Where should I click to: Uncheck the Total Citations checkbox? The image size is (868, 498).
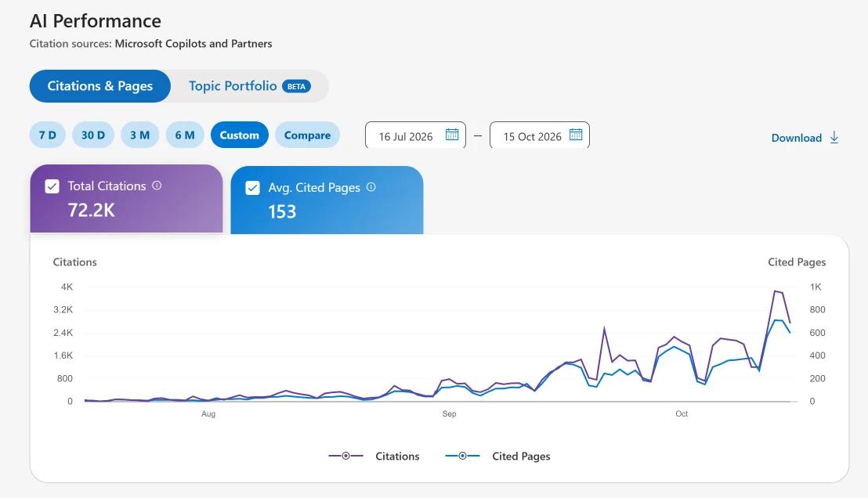point(52,186)
